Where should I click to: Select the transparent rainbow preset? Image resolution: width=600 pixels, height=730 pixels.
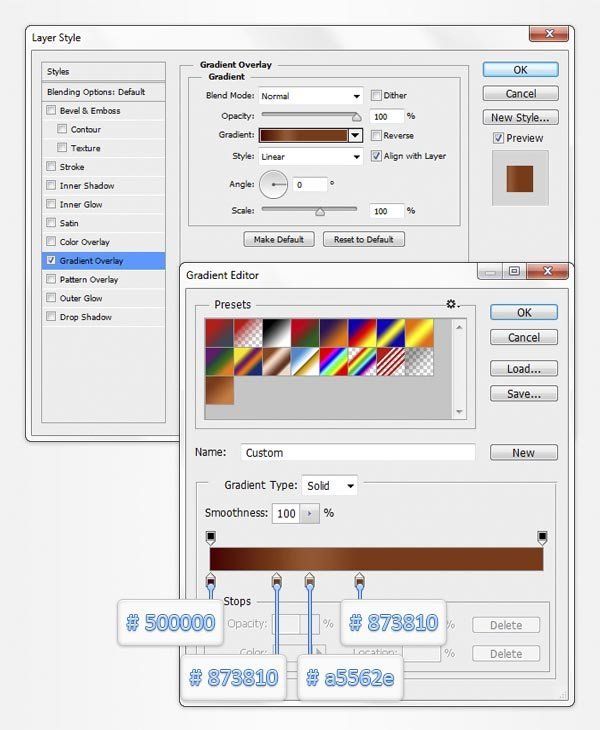[362, 361]
